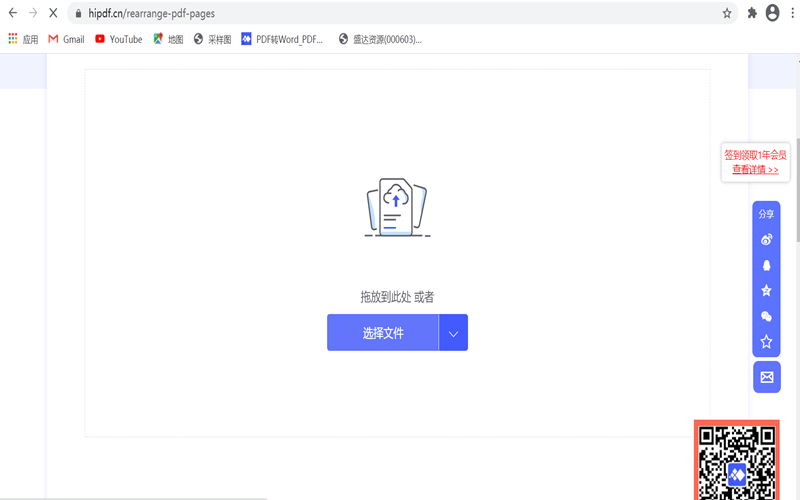
Task: Stop loading the page
Action: 53,14
